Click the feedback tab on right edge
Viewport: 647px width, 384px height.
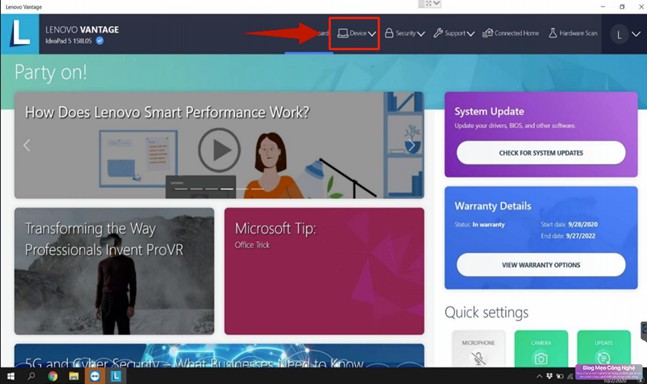[x=644, y=332]
